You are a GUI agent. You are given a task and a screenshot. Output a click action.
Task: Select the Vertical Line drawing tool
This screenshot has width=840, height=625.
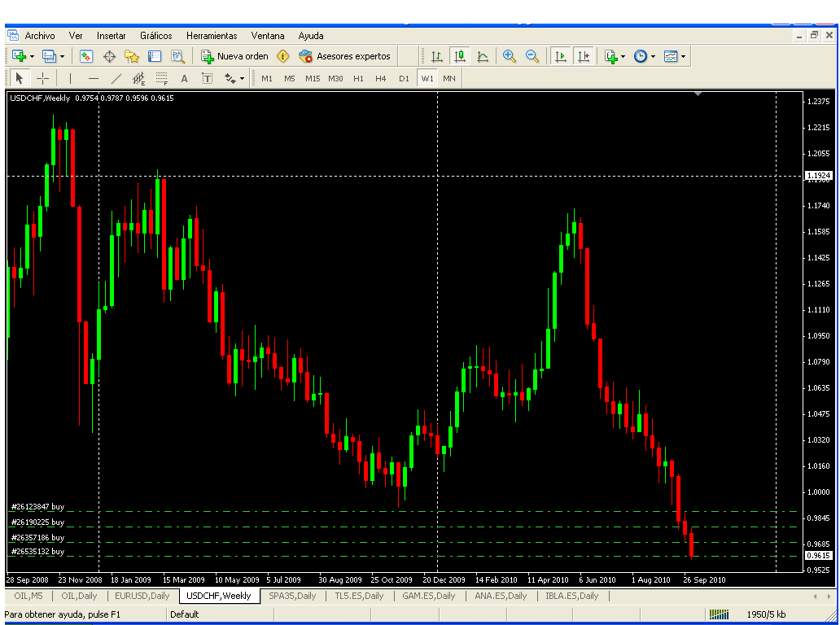(x=70, y=79)
